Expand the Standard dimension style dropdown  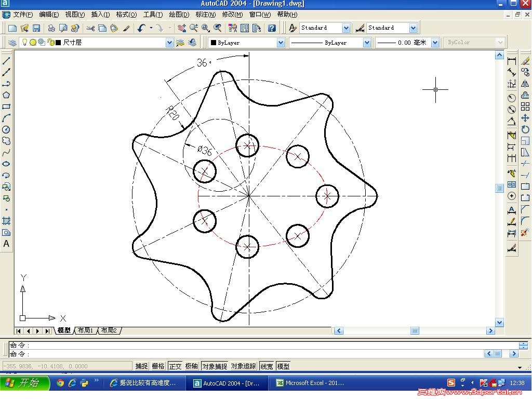(x=413, y=28)
